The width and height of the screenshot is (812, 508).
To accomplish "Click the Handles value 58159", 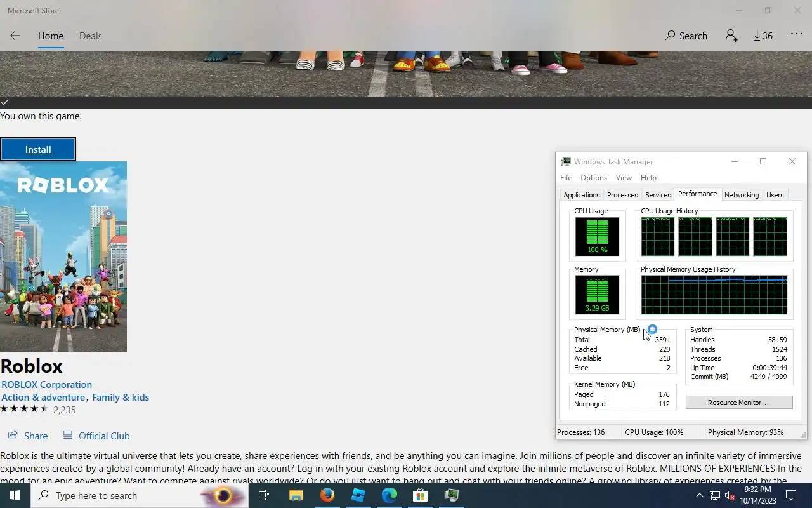I will pos(777,340).
